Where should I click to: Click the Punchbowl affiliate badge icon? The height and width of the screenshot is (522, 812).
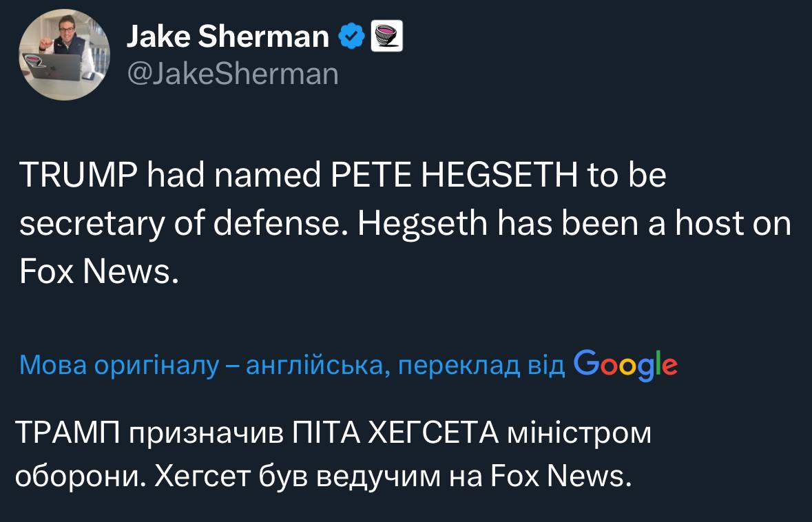(x=386, y=36)
